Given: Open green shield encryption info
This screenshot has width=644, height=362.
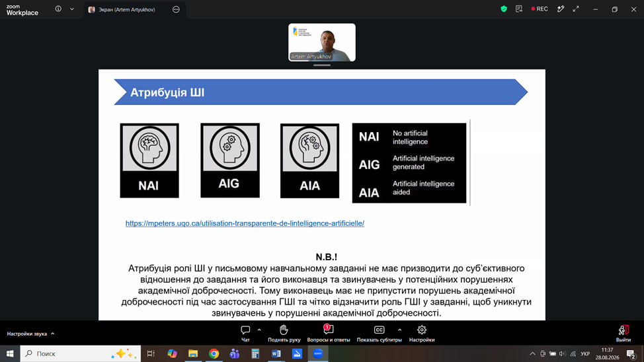Looking at the screenshot, I should 504,9.
